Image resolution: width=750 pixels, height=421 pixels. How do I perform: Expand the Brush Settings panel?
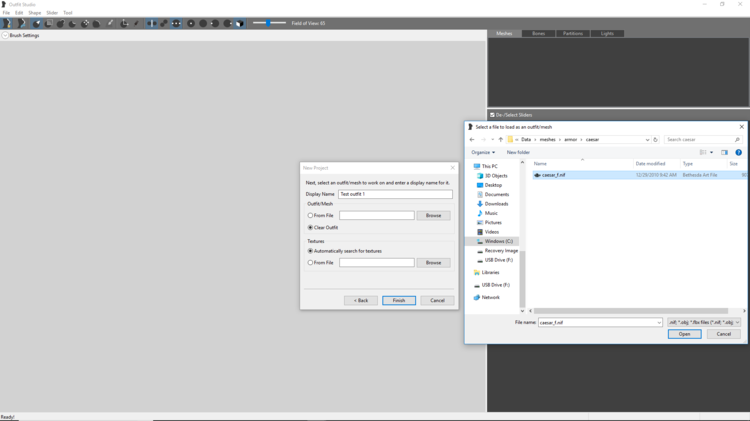5,35
